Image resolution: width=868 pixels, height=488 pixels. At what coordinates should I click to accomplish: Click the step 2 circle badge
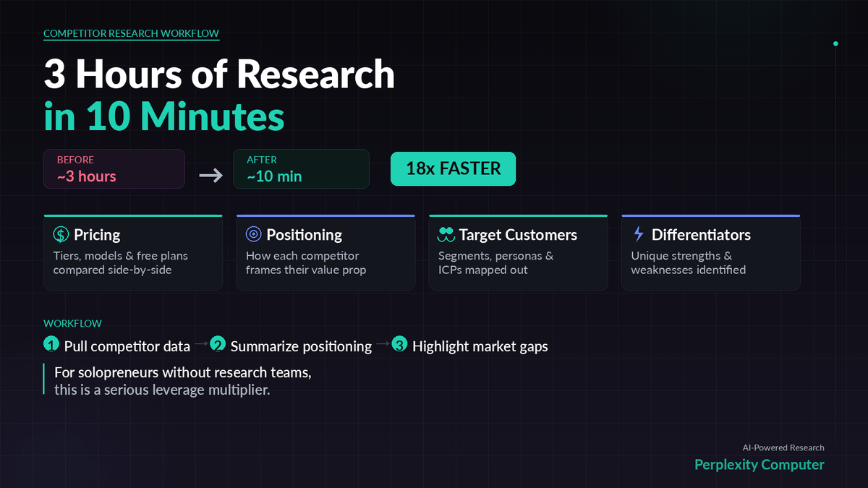pyautogui.click(x=218, y=345)
